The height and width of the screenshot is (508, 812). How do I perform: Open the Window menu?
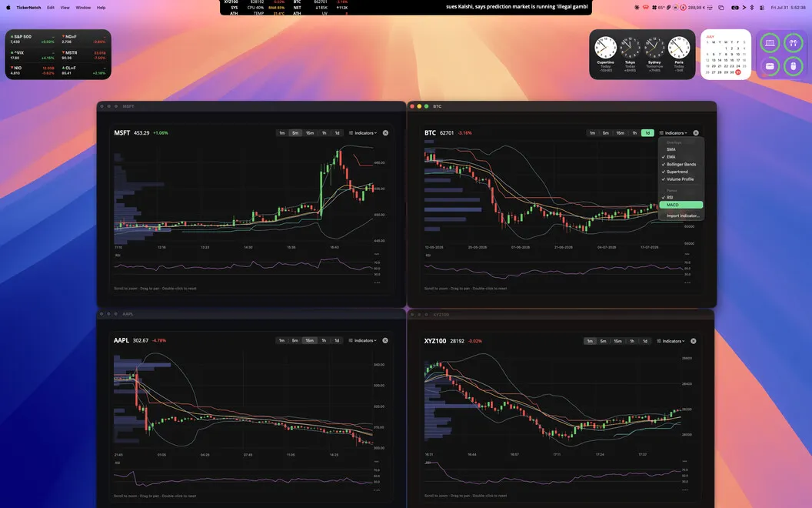tap(83, 8)
